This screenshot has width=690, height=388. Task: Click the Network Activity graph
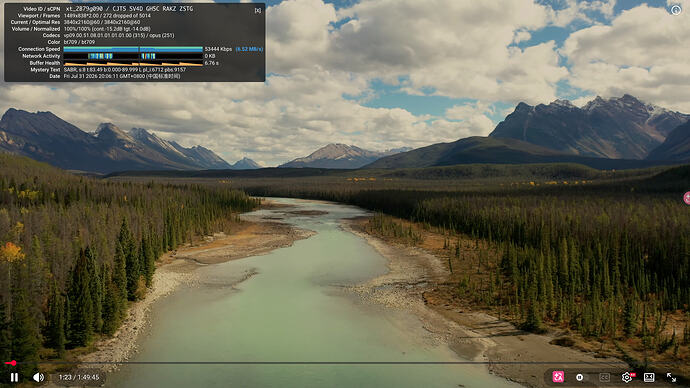tap(133, 56)
